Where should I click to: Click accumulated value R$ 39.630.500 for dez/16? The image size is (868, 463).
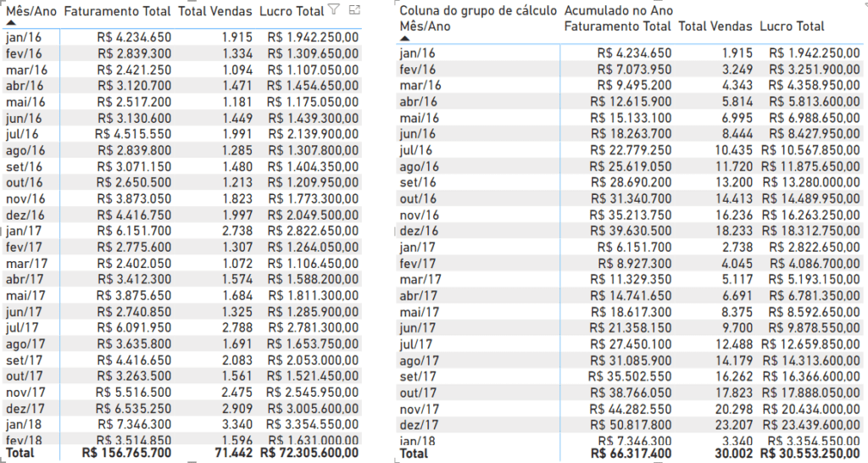pos(631,231)
